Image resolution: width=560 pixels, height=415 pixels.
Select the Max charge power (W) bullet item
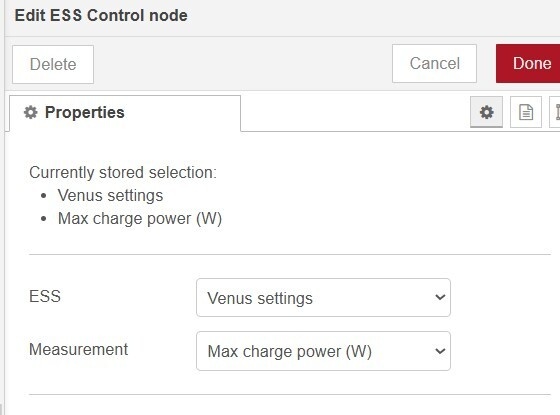[x=140, y=219]
